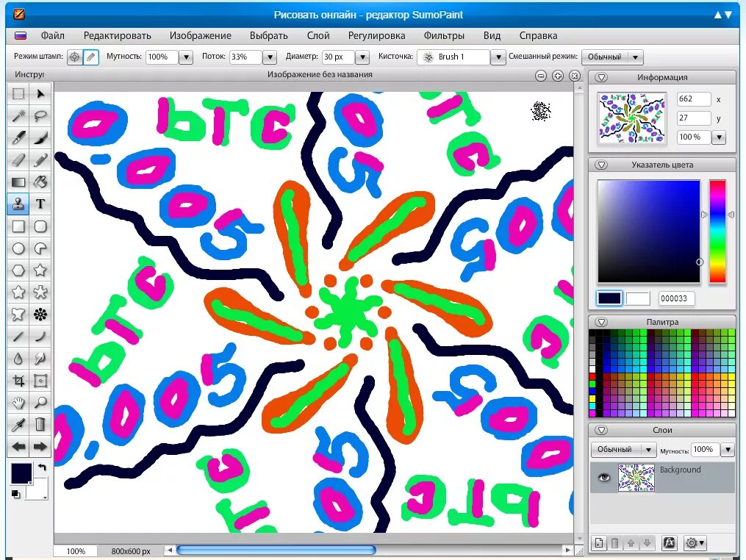Select the Lasso tool
This screenshot has height=560, width=746.
40,115
